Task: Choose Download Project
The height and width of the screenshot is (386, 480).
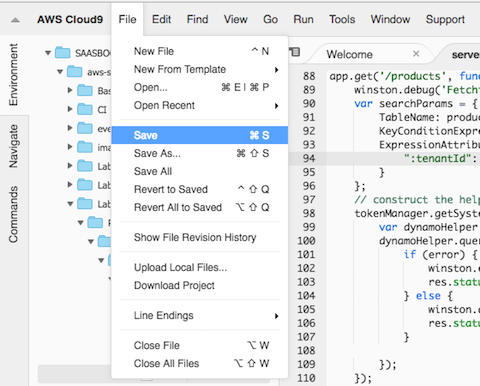Action: pyautogui.click(x=200, y=285)
